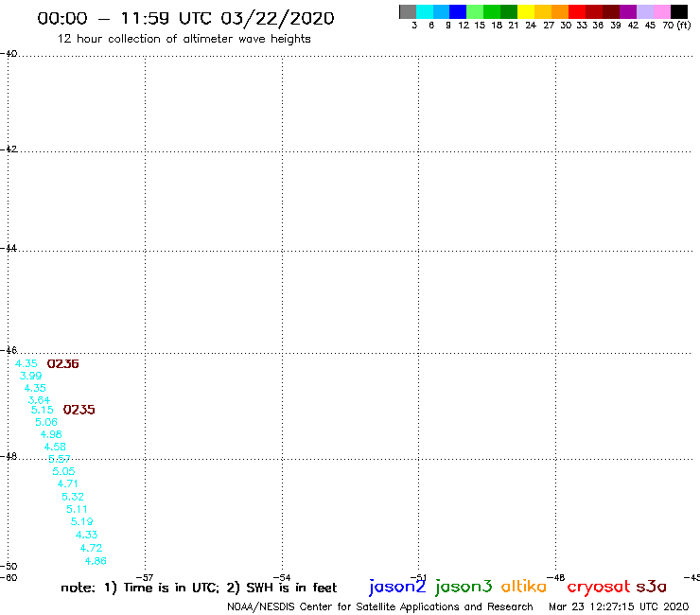Click the latitude axis label -44
Screen dimensions: 700x615
pyautogui.click(x=9, y=248)
